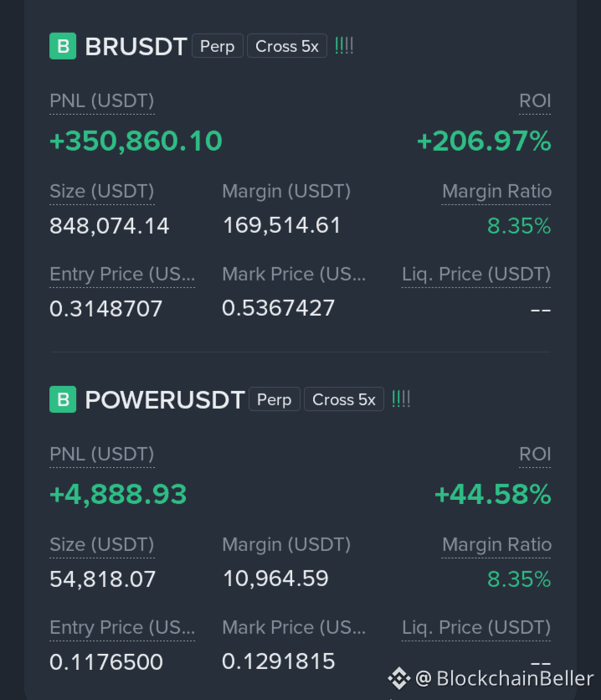Click the green B icon beside POWERUSDT
Screen dimensions: 601x700
(x=63, y=399)
